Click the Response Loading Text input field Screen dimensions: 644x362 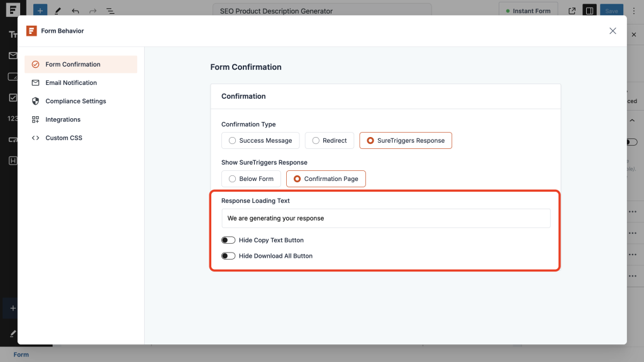pos(385,218)
